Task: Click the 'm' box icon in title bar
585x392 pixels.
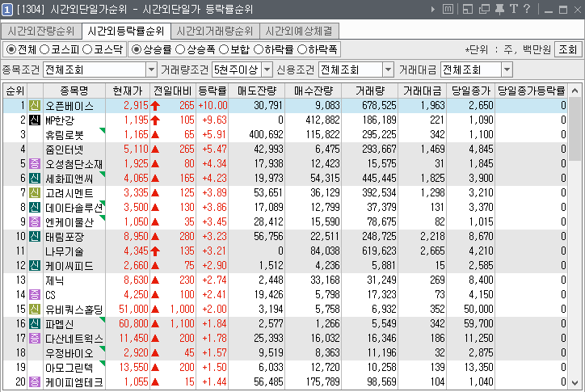Action: [x=448, y=9]
